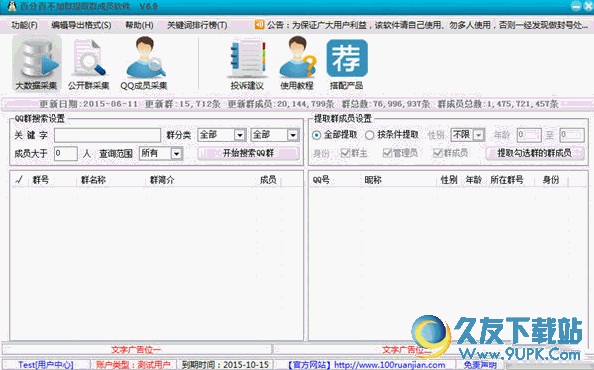Open the 公开群采集 public group collection tool

[89, 63]
